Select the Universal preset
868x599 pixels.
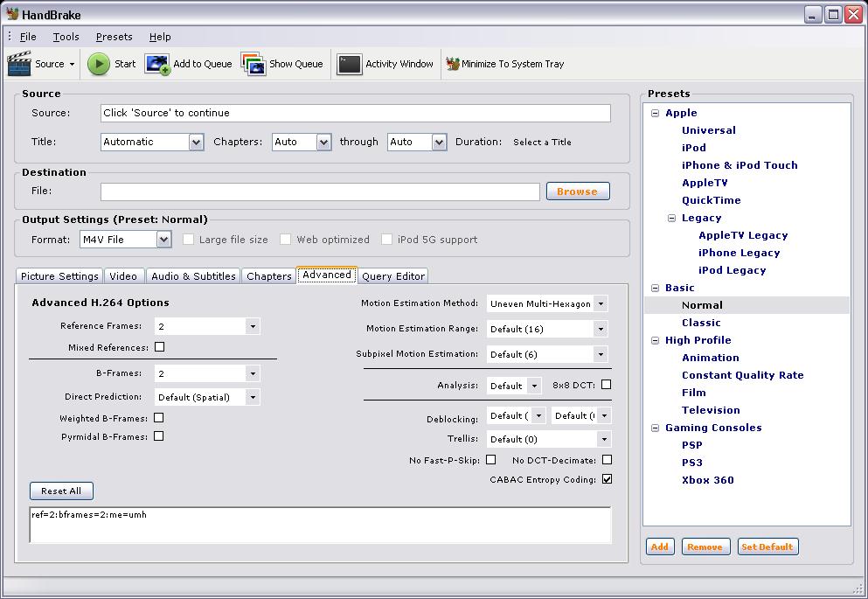coord(709,130)
